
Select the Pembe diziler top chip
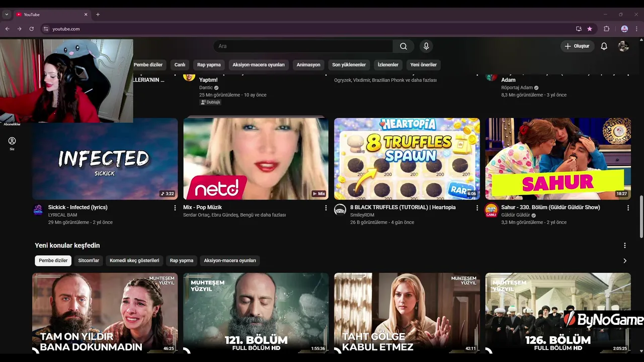click(148, 65)
